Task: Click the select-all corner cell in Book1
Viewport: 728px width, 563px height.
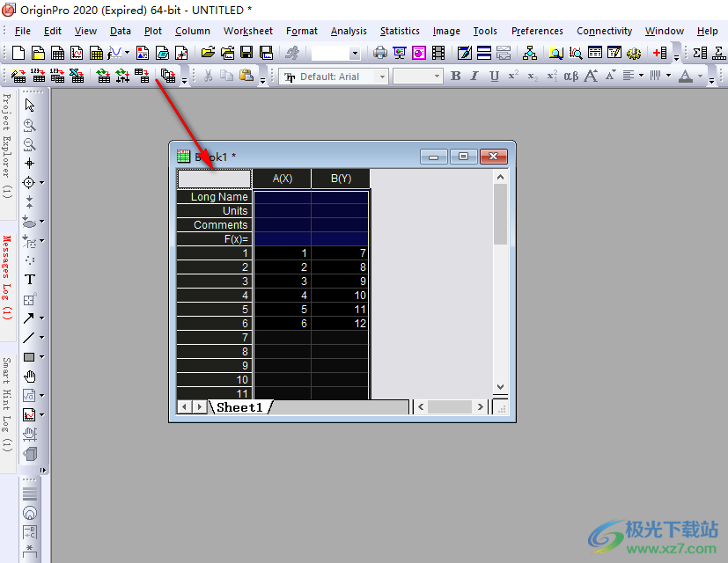Action: (215, 179)
